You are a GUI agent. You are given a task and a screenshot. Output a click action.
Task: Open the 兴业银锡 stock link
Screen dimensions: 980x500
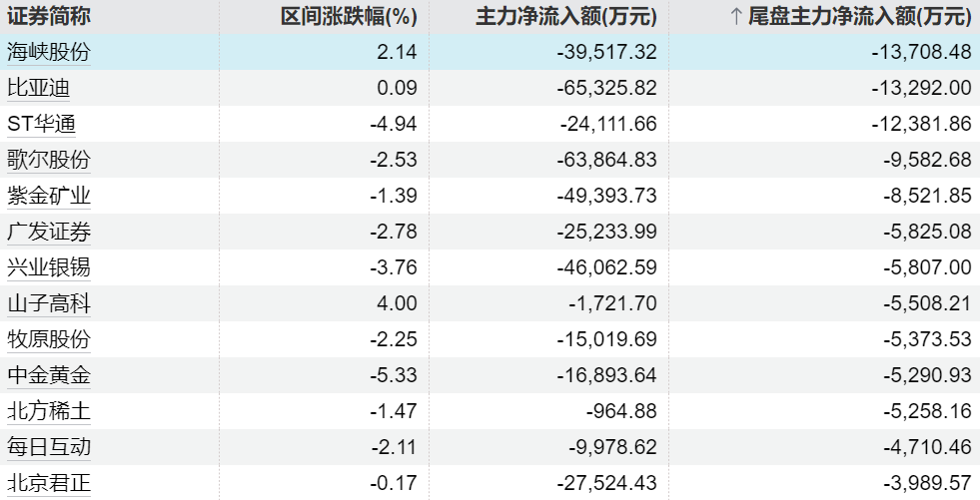click(48, 267)
